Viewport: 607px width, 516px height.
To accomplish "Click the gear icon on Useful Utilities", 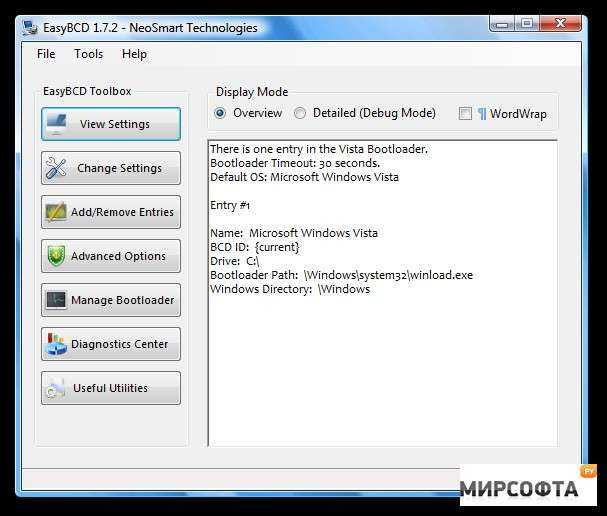I will pyautogui.click(x=56, y=389).
